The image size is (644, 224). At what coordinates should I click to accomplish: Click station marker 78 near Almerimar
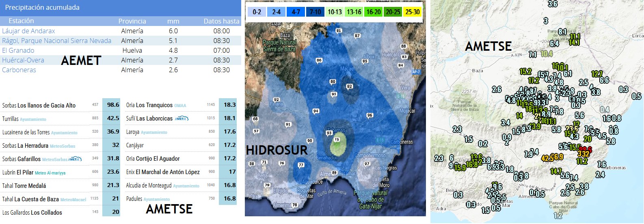(x=295, y=205)
